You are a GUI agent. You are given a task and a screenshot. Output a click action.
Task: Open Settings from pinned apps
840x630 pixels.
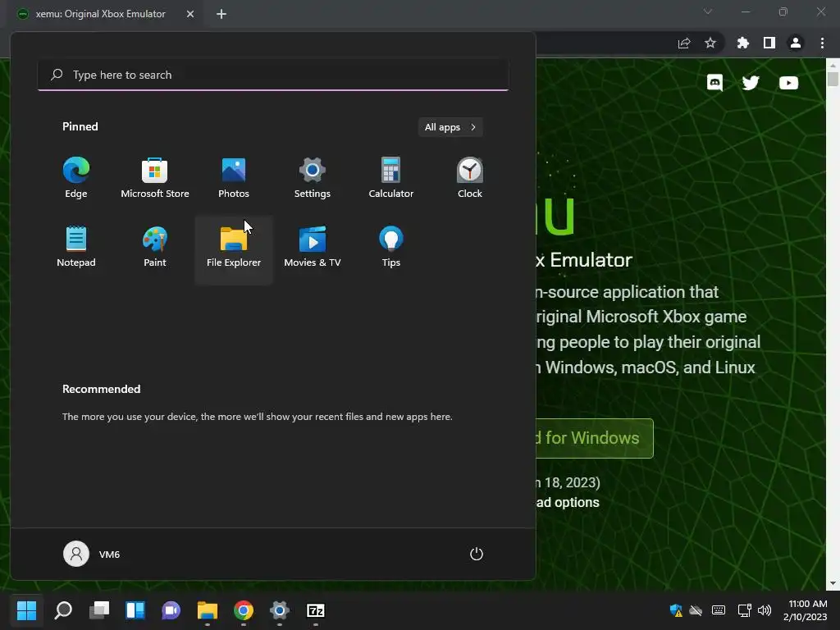pyautogui.click(x=313, y=178)
